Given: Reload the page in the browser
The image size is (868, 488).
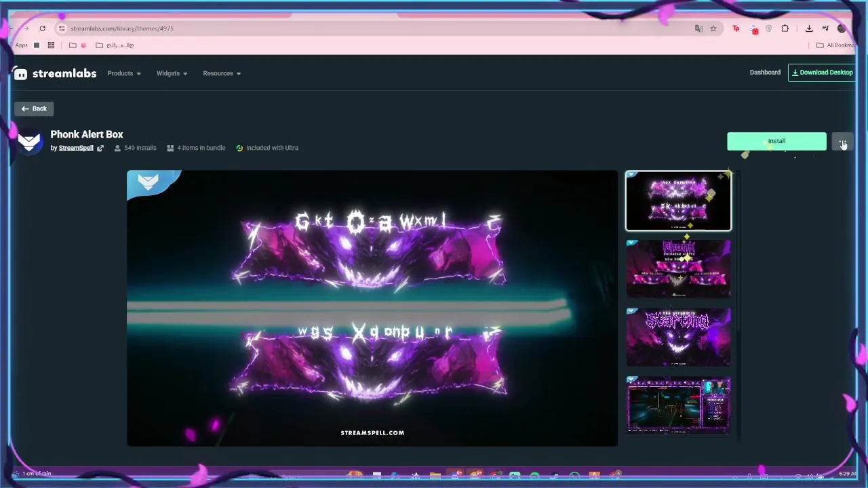Looking at the screenshot, I should click(x=42, y=28).
